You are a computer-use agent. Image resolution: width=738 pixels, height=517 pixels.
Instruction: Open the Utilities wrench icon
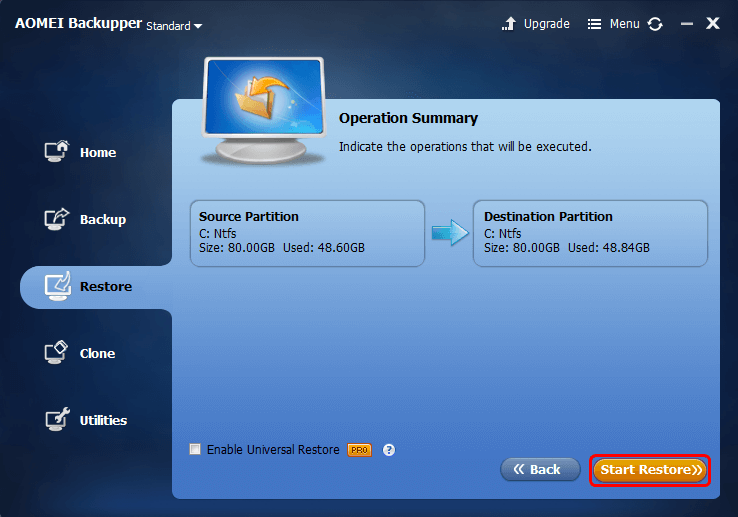pyautogui.click(x=58, y=419)
